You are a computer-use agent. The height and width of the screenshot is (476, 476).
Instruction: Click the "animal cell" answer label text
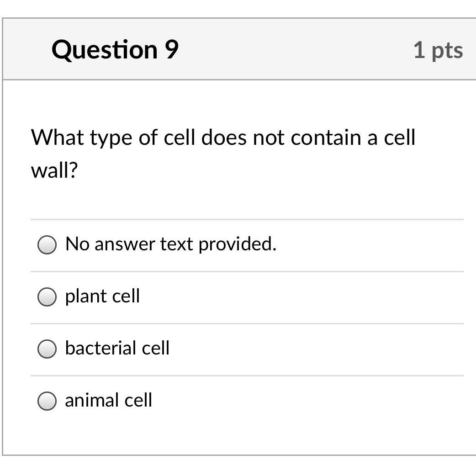[109, 400]
